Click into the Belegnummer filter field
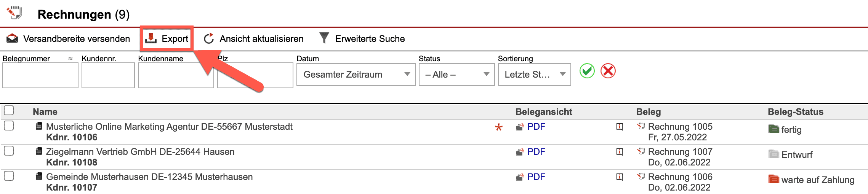Screen dimensions: 868x194 pyautogui.click(x=40, y=75)
